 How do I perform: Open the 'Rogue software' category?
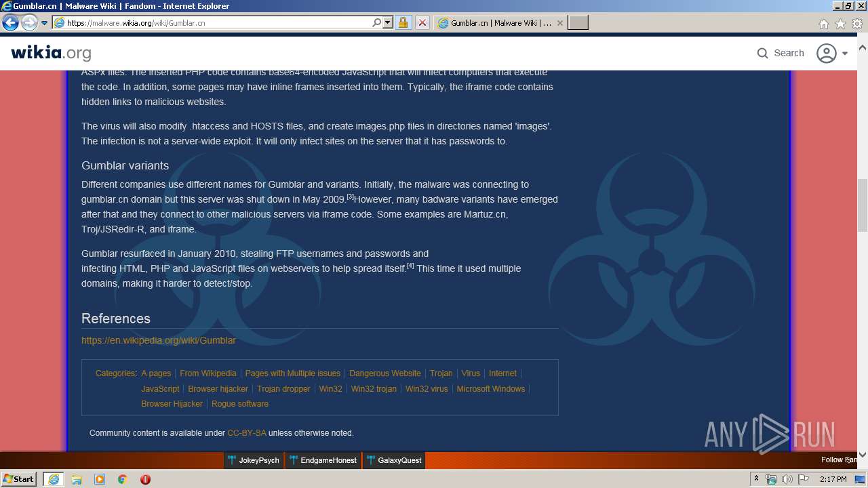tap(240, 404)
